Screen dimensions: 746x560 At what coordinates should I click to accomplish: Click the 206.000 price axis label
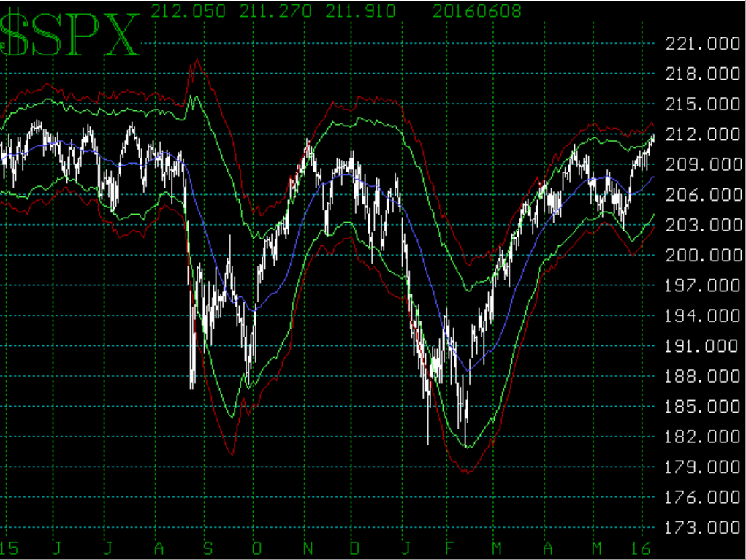[703, 194]
